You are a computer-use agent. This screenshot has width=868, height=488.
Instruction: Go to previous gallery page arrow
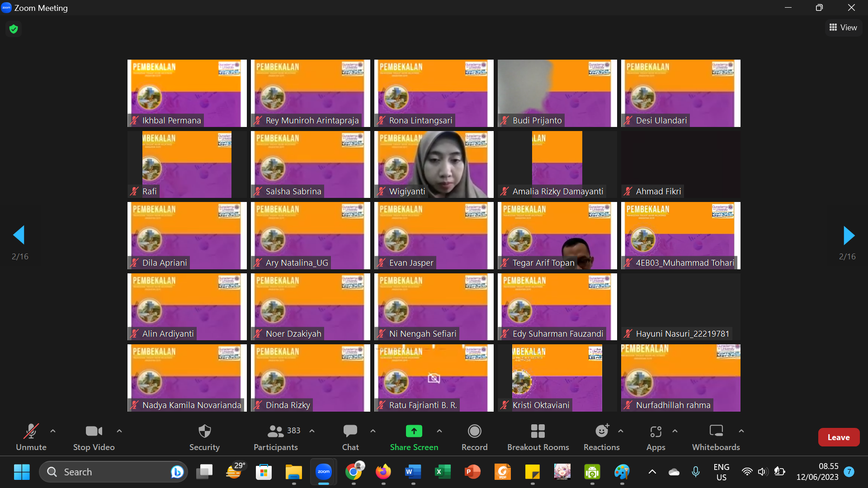[19, 235]
